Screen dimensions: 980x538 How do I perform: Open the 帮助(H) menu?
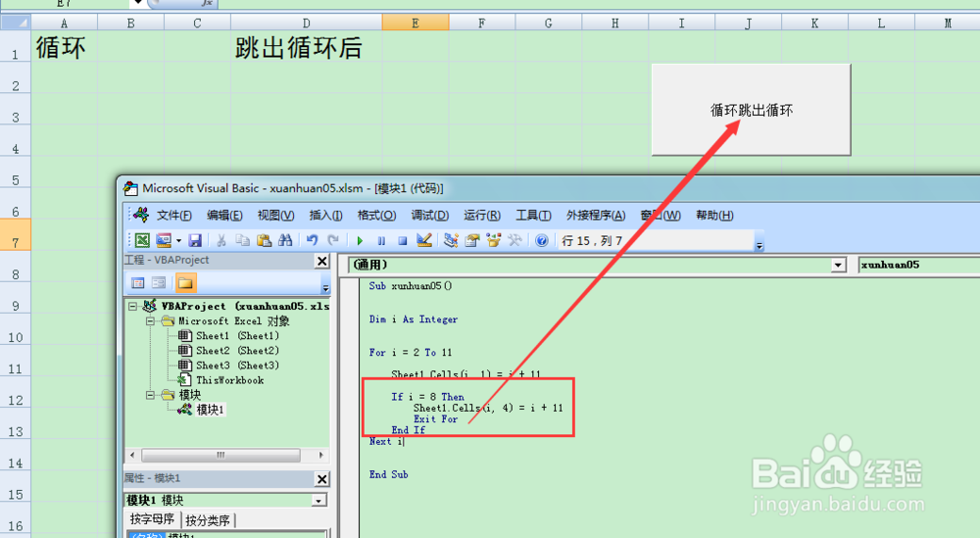pyautogui.click(x=714, y=216)
